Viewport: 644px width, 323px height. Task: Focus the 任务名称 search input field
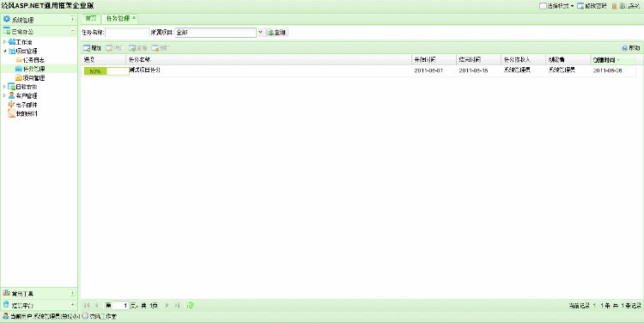[x=127, y=32]
